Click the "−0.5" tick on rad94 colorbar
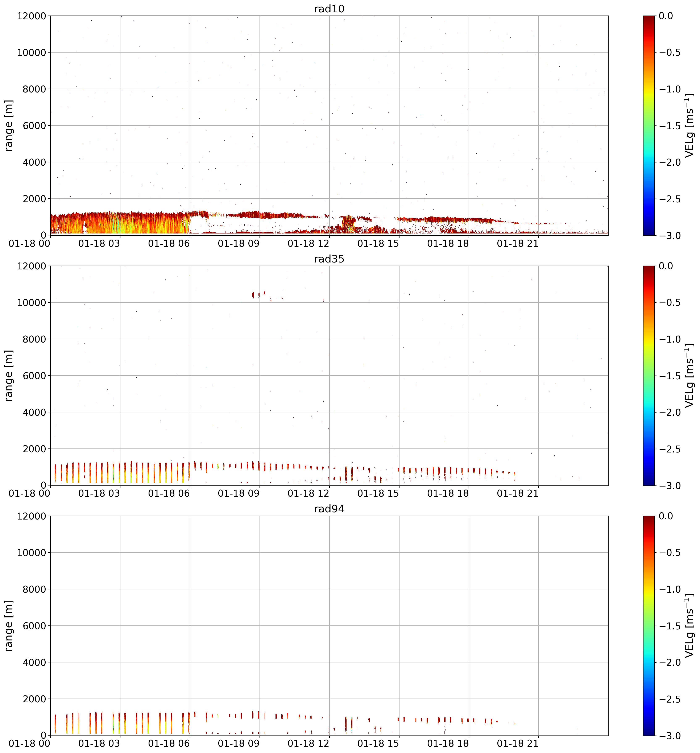The image size is (700, 753). coord(670,553)
